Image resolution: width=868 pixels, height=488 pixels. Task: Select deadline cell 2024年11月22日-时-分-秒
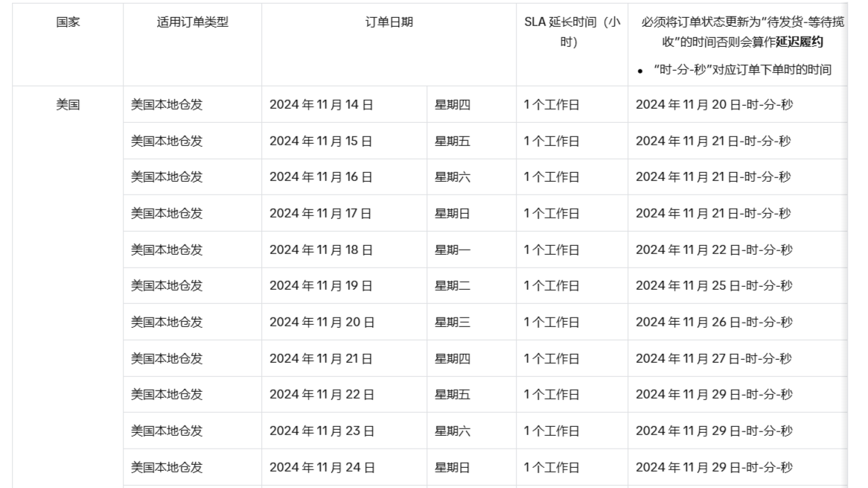pos(714,250)
